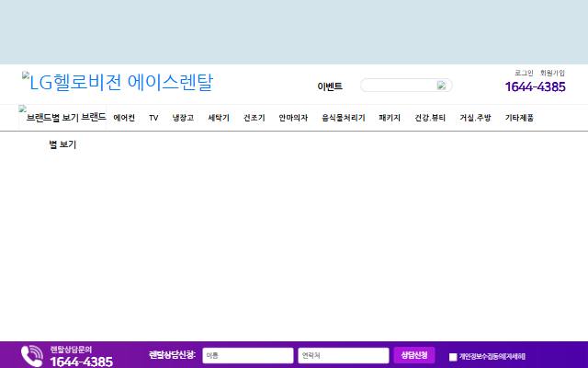The height and width of the screenshot is (368, 588).
Task: Open the LG헬로비전 에이스렌탈 logo link
Action: pyautogui.click(x=118, y=82)
